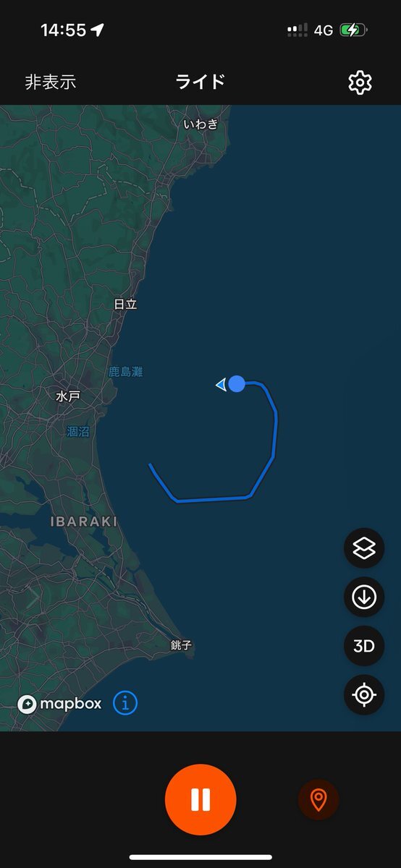Screen dimensions: 401x868
Task: Recenter map with the crosshair icon
Action: tap(363, 695)
